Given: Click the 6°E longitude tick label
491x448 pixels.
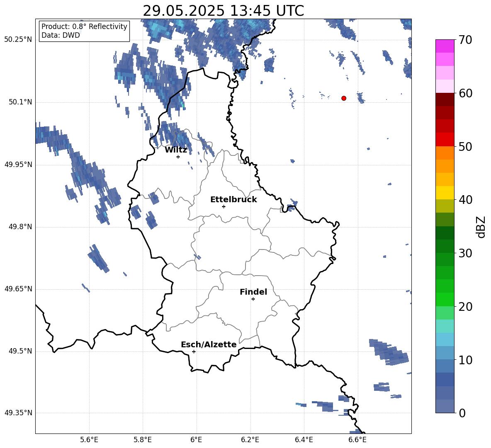Looking at the screenshot, I should coord(196,440).
